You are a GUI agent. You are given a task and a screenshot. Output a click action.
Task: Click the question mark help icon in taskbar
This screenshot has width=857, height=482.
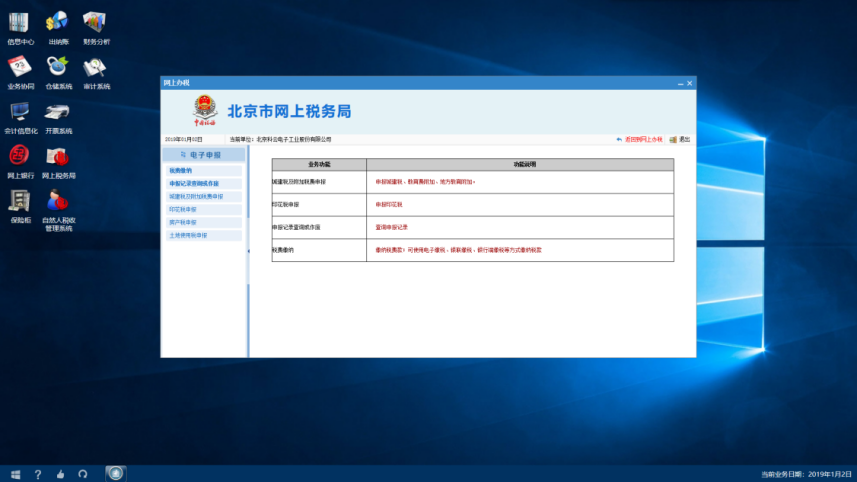[38, 474]
